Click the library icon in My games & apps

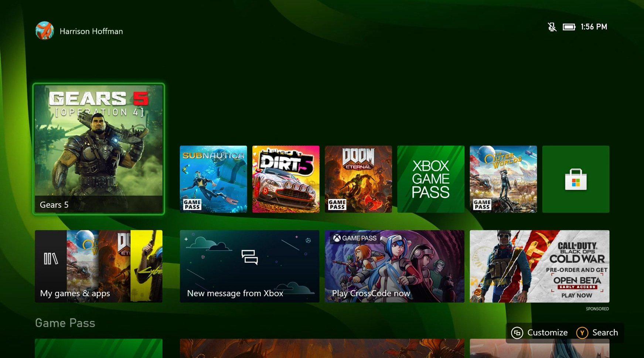click(x=51, y=259)
